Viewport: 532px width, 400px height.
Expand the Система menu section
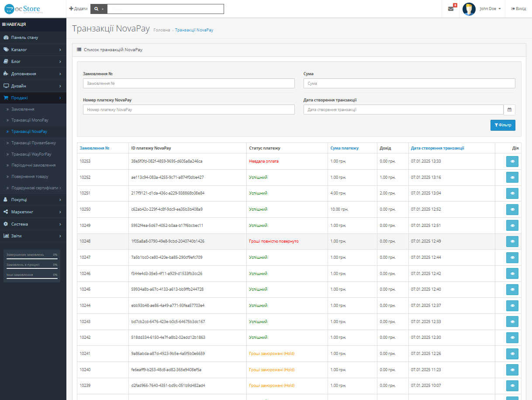(x=33, y=224)
